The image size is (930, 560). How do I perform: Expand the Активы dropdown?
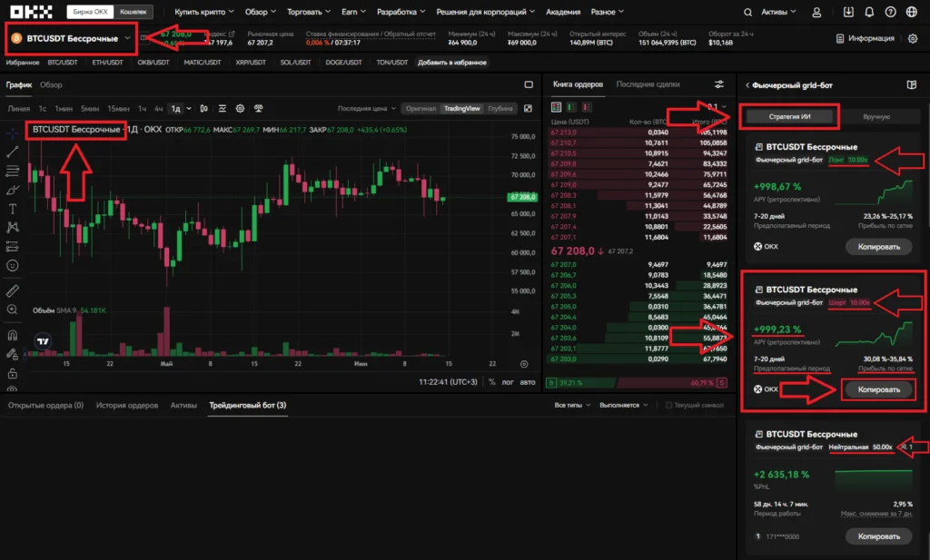coord(778,12)
